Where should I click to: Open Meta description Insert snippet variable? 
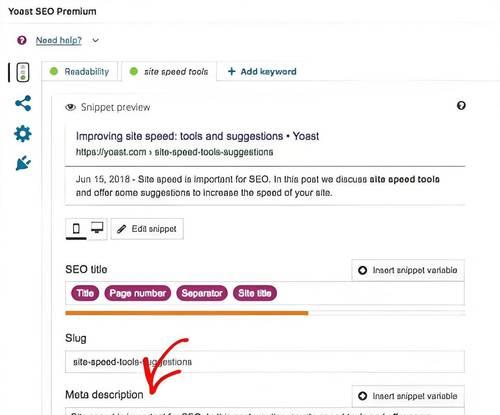(x=408, y=396)
